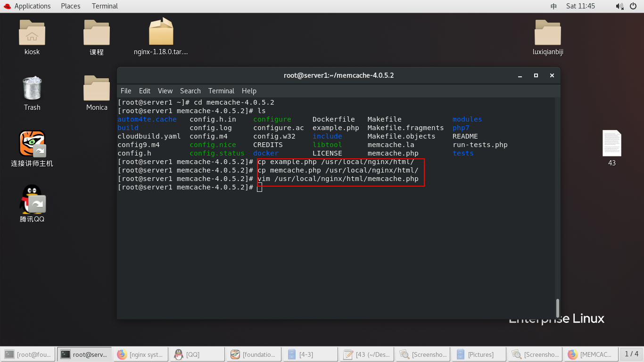Click modules directory in ls output

coord(467,119)
